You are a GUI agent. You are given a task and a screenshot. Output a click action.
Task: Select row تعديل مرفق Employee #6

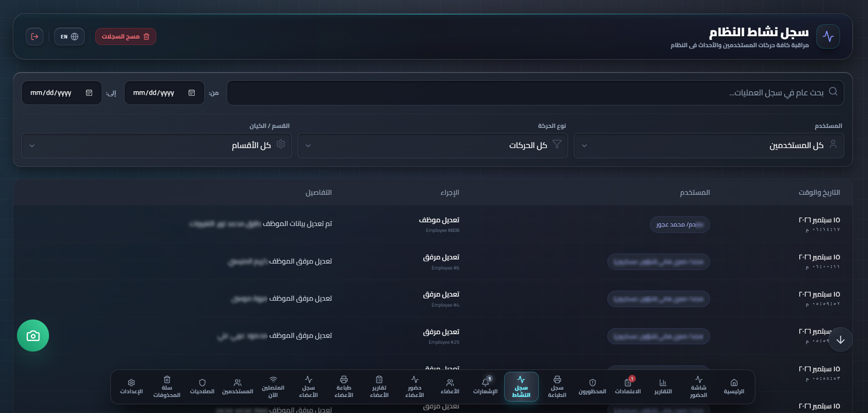point(432,262)
